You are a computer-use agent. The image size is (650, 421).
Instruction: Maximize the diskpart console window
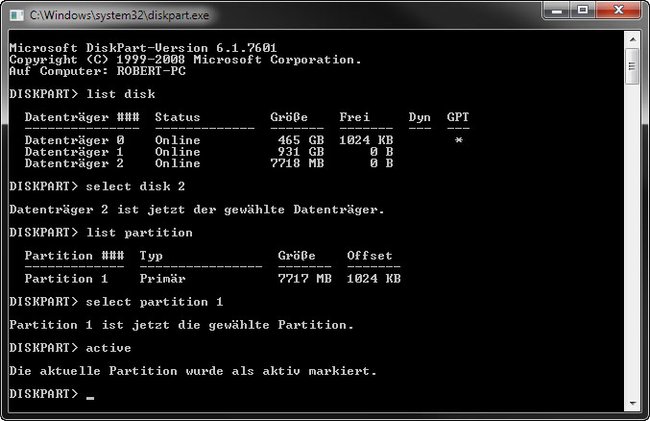pos(583,10)
